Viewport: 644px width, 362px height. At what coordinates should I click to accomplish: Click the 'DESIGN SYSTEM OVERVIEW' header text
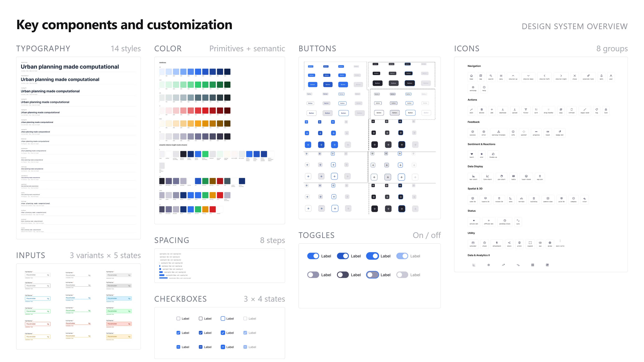(x=575, y=26)
